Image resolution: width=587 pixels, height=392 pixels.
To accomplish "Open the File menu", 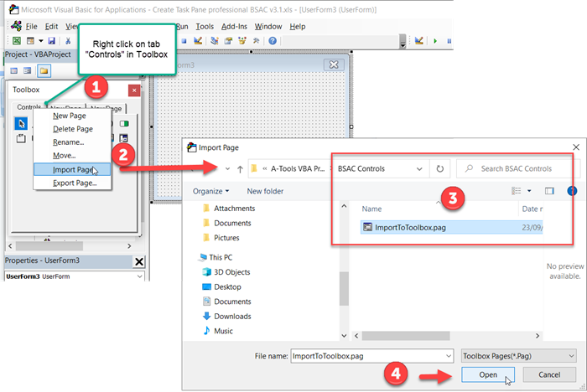I will point(32,27).
